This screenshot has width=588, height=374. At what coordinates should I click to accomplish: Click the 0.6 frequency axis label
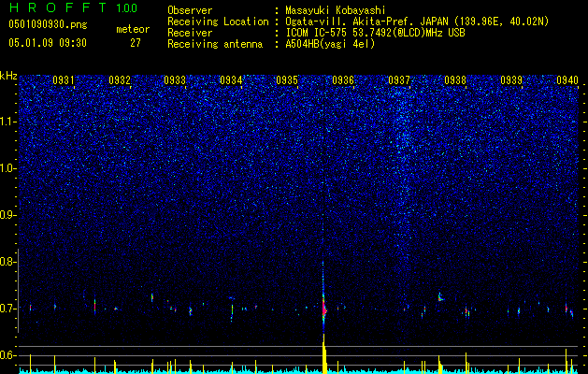tap(7, 355)
